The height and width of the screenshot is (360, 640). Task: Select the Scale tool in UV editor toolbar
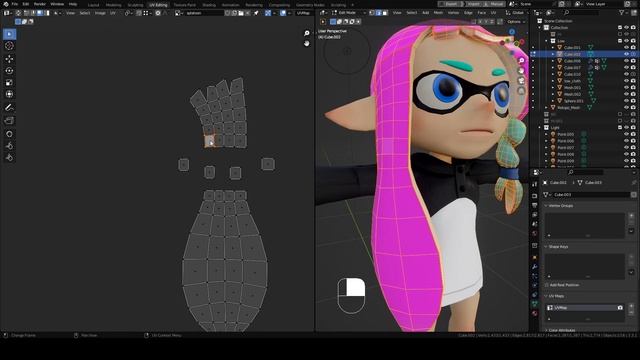9,82
